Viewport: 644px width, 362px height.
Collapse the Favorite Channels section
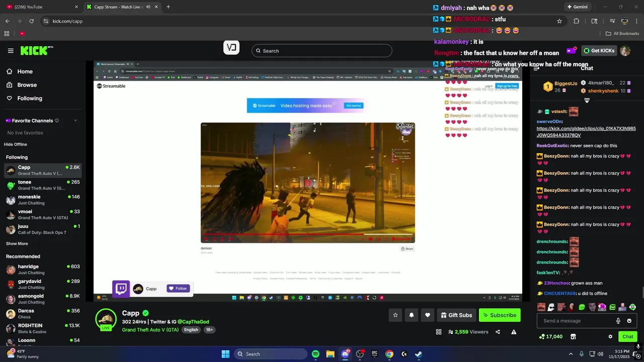pyautogui.click(x=75, y=121)
